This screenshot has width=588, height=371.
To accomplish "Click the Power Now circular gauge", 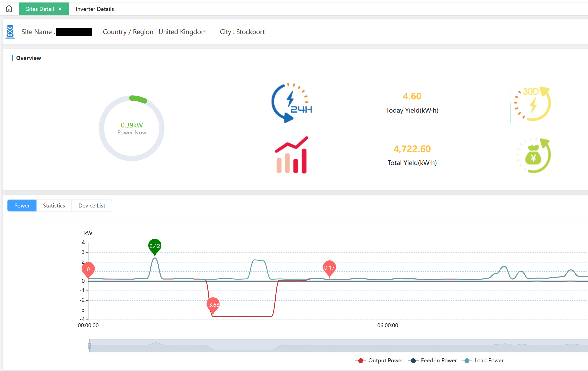I will [132, 128].
